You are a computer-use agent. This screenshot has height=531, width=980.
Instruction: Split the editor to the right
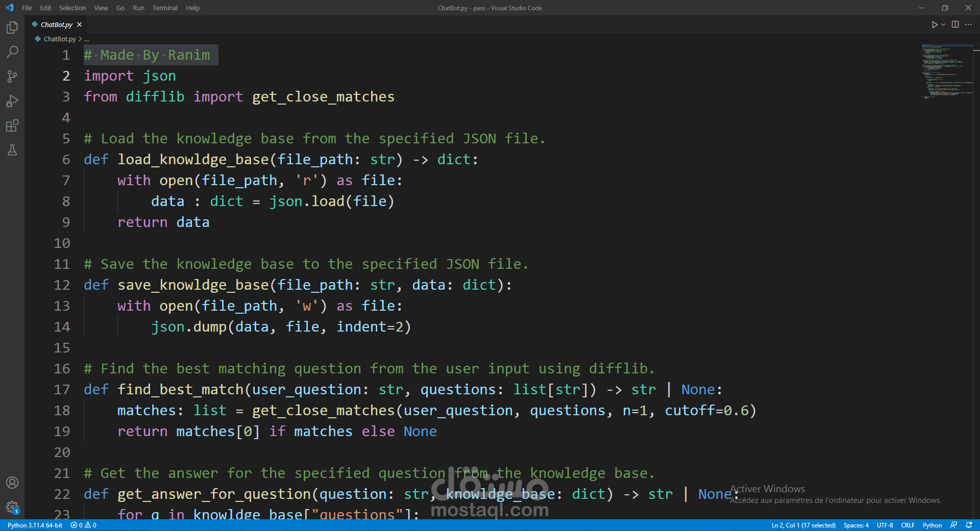955,24
